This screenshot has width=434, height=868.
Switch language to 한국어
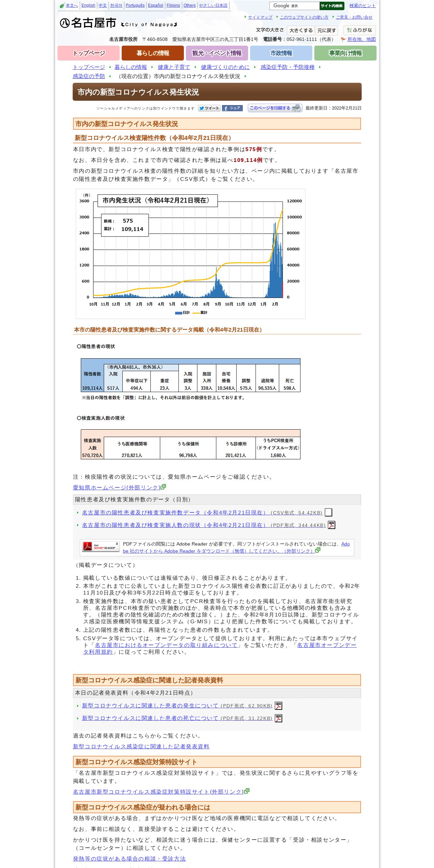click(116, 5)
